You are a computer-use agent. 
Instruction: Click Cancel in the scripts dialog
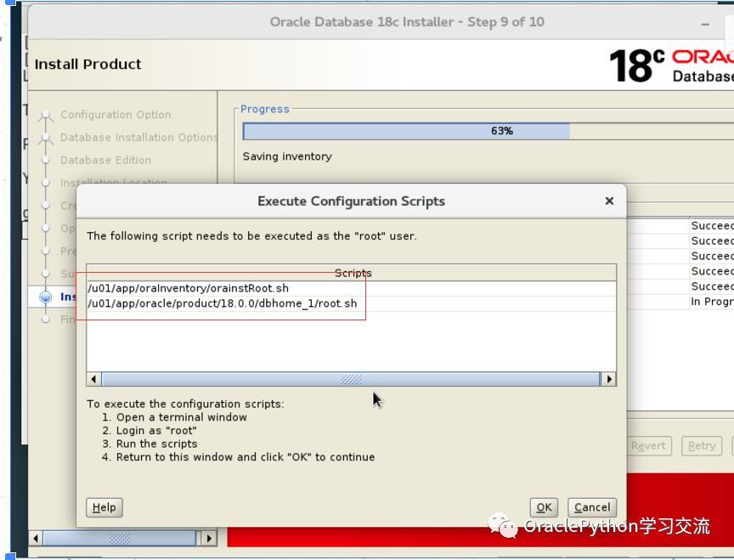[592, 507]
